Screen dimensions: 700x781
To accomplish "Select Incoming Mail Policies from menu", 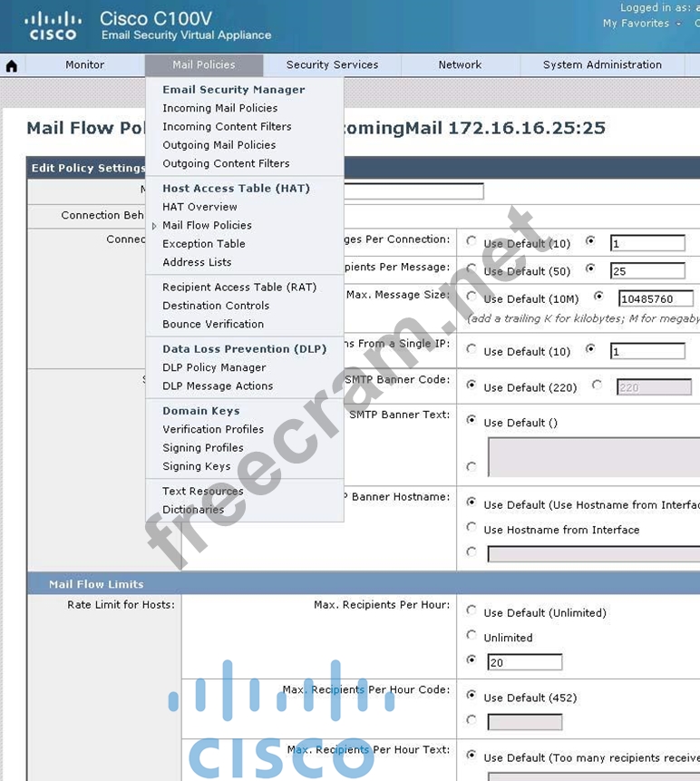I will point(219,108).
